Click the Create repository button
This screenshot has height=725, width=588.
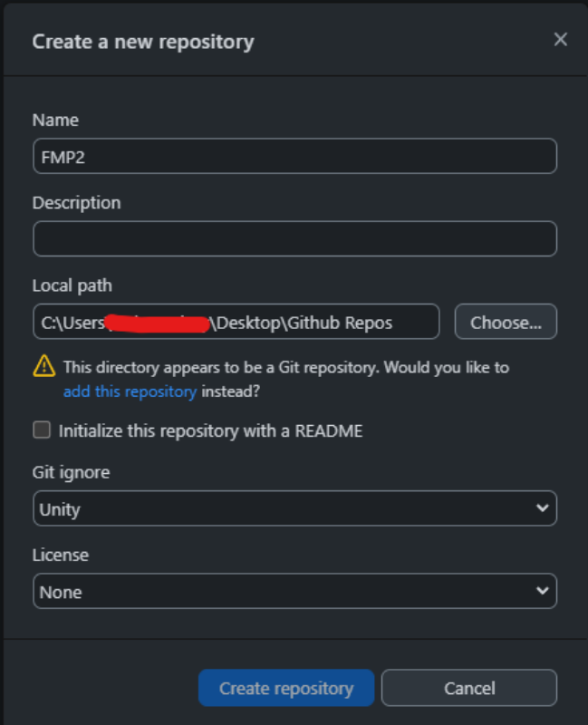point(286,688)
